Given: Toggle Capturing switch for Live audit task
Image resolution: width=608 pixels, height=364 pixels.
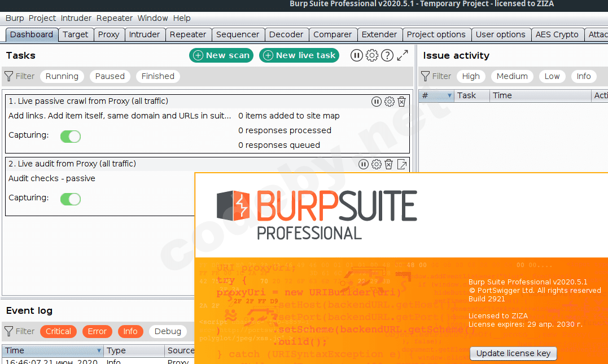Looking at the screenshot, I should pos(71,199).
